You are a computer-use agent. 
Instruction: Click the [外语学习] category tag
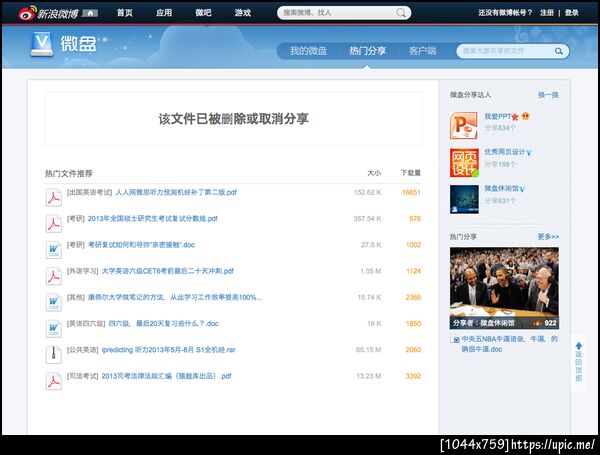82,271
